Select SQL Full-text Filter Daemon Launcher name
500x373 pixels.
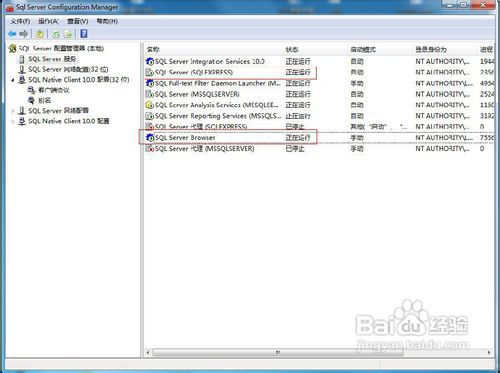tap(218, 83)
